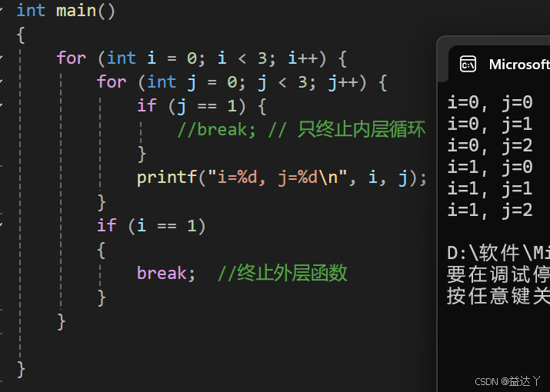Collapse the if (i == 1) block fold arrow
Screen dimensions: 550x392
point(1,224)
